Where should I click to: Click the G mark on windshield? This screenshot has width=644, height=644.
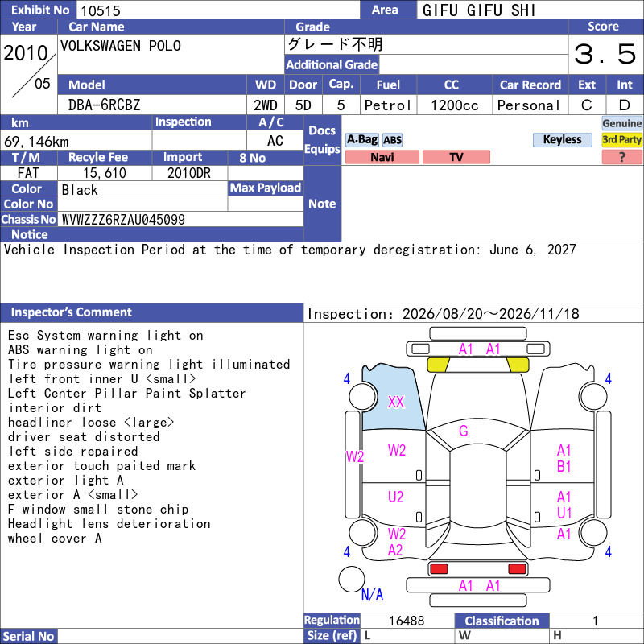click(464, 431)
